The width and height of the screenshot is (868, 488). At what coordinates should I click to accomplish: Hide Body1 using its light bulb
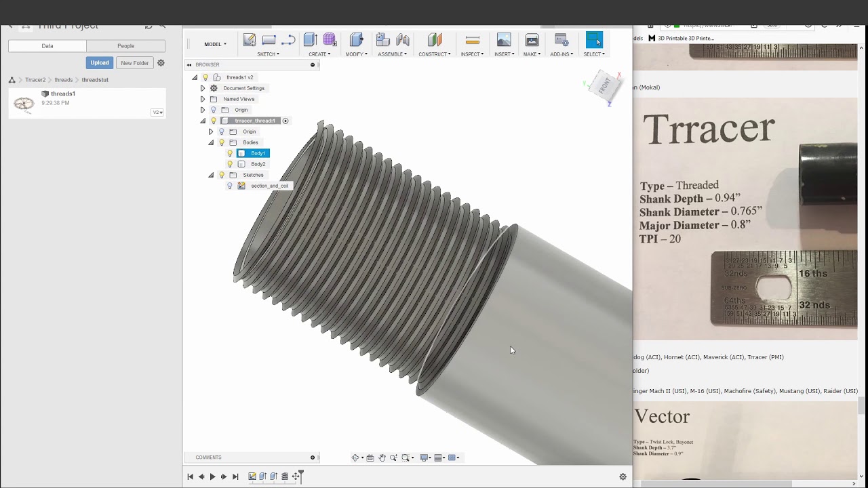[x=230, y=153]
